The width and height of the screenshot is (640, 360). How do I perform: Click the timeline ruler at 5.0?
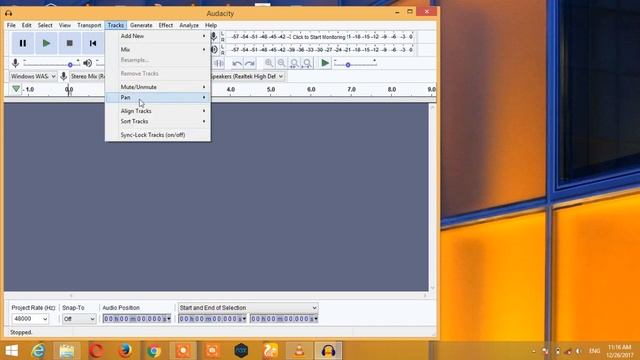pyautogui.click(x=271, y=89)
